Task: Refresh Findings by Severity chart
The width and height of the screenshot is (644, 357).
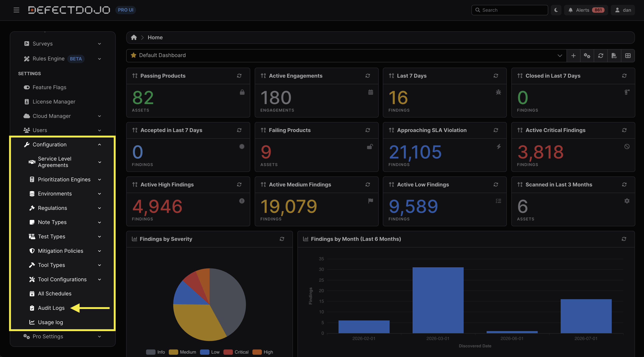Action: pyautogui.click(x=282, y=239)
